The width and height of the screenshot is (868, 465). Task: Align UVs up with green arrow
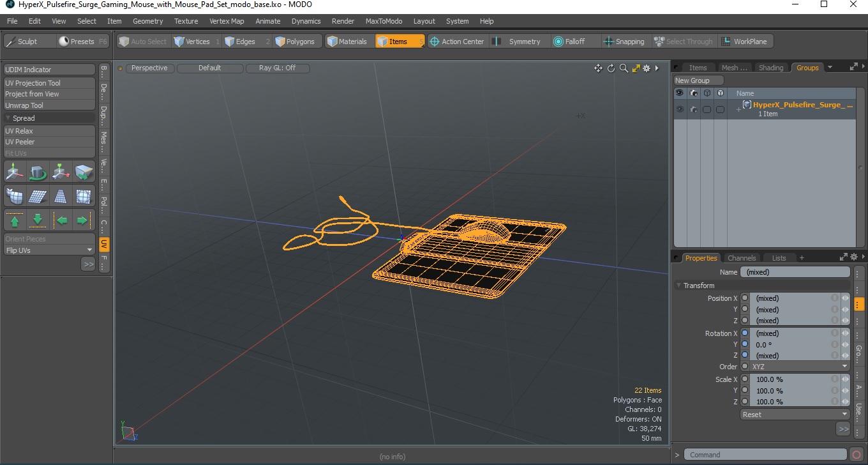(15, 221)
